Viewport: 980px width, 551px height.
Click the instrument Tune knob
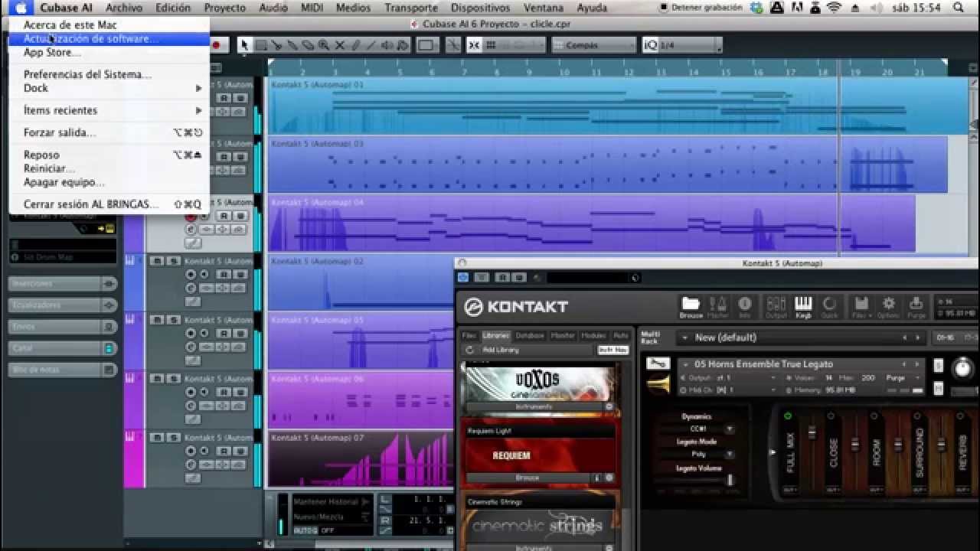tap(962, 368)
